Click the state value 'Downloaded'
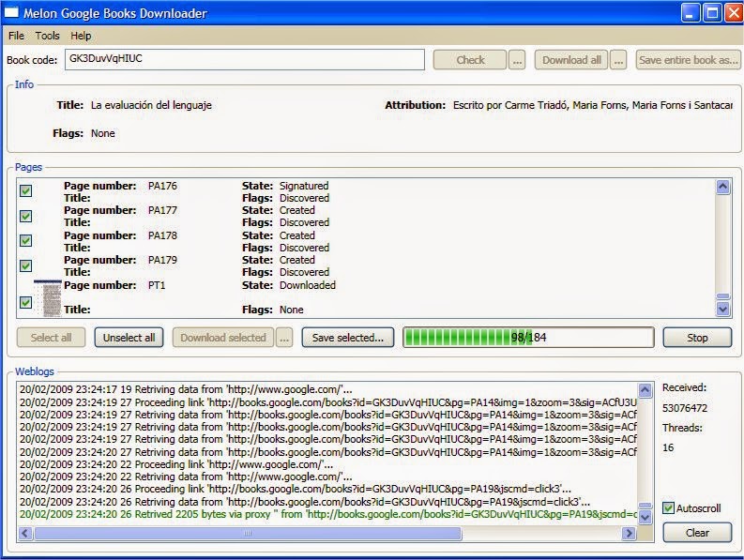 pyautogui.click(x=308, y=285)
